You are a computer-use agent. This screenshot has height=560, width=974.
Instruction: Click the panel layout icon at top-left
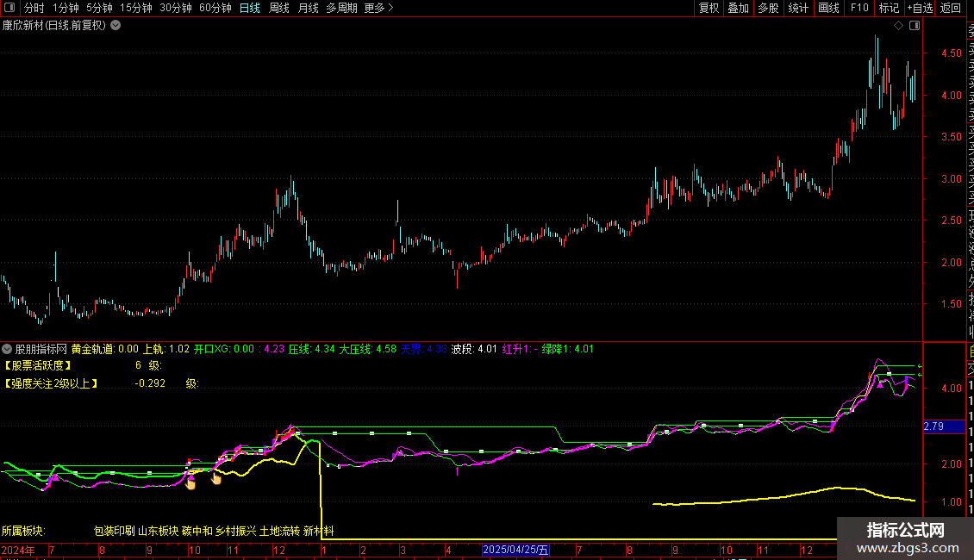point(9,8)
